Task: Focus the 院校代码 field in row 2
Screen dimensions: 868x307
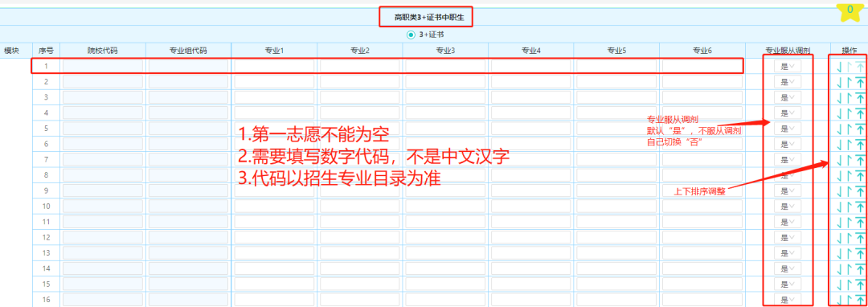Action: pyautogui.click(x=102, y=82)
